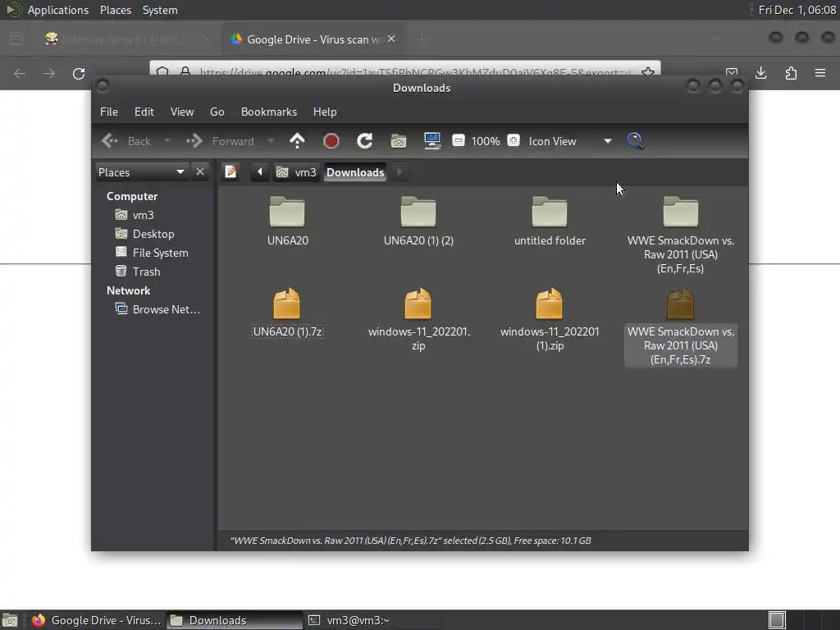The image size is (840, 630).
Task: Open the Edit menu
Action: 144,112
